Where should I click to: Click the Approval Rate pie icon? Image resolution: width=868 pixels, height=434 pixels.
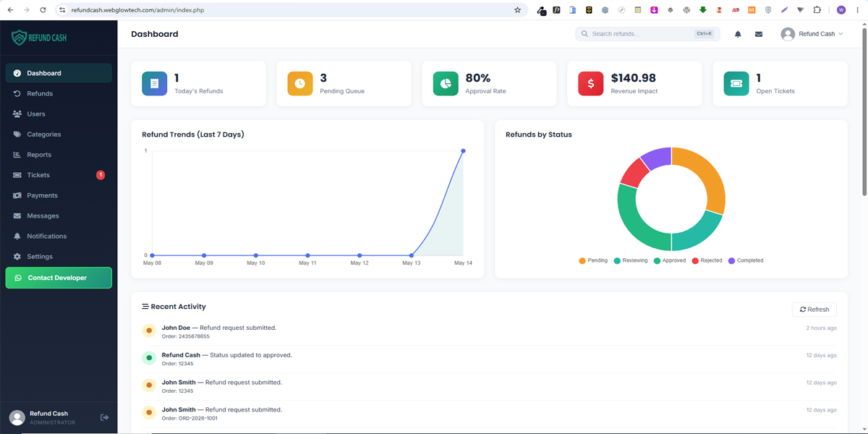(446, 84)
